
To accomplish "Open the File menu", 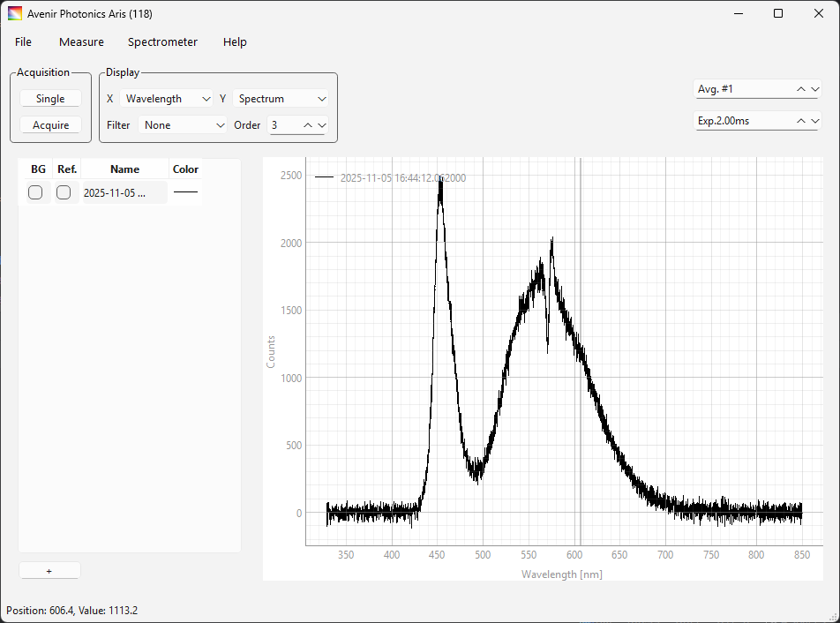I will coord(23,42).
